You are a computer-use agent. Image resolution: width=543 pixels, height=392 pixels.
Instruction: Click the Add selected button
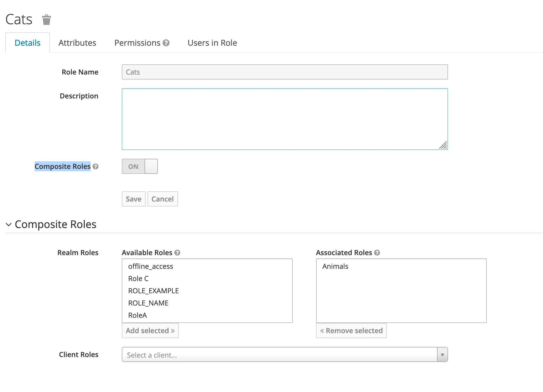click(150, 331)
